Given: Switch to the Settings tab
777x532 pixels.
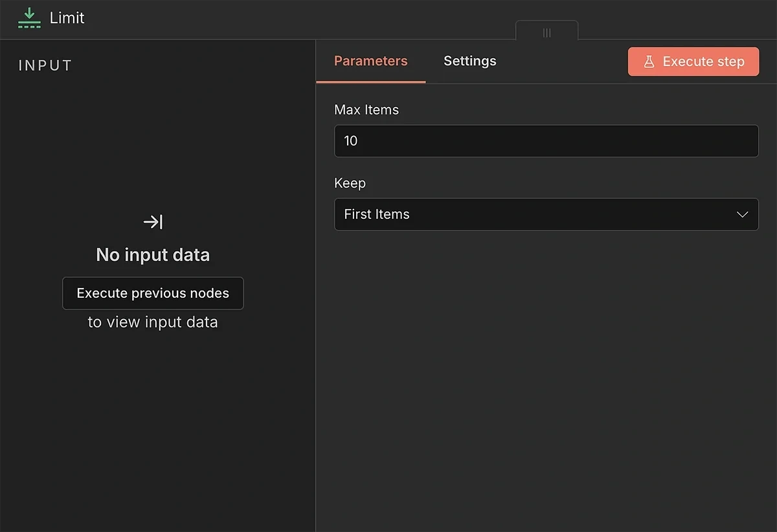Looking at the screenshot, I should point(469,61).
